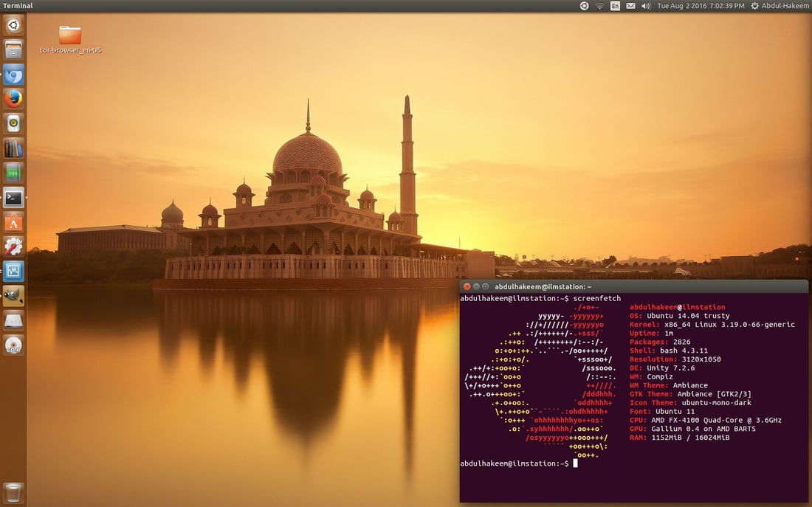Open GIMP image editor from the launcher

point(13,295)
